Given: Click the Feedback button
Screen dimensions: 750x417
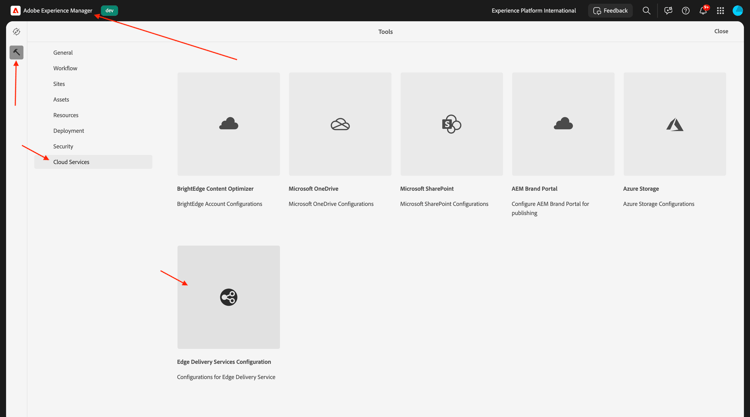Looking at the screenshot, I should click(610, 11).
